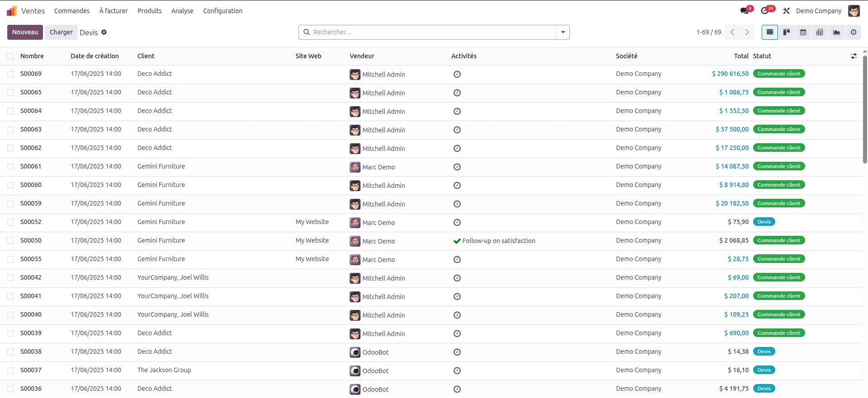Switch to Kanban view
Viewport: 868px width, 398px height.
point(787,32)
